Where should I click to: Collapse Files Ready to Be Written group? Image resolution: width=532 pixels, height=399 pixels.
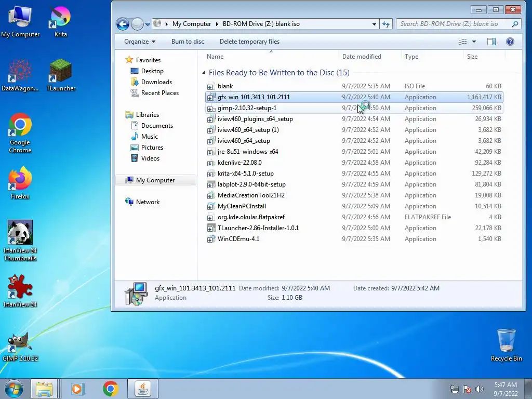coord(204,73)
